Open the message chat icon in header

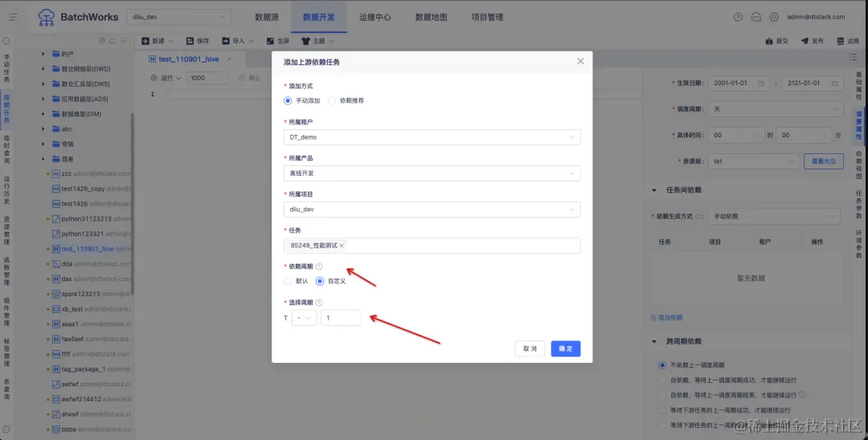pyautogui.click(x=756, y=17)
